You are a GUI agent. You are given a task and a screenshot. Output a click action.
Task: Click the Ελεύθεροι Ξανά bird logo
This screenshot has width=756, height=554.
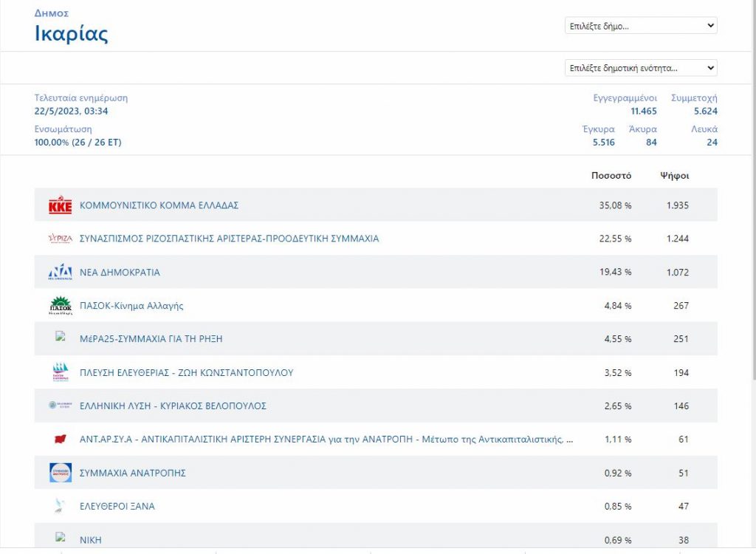[60, 506]
